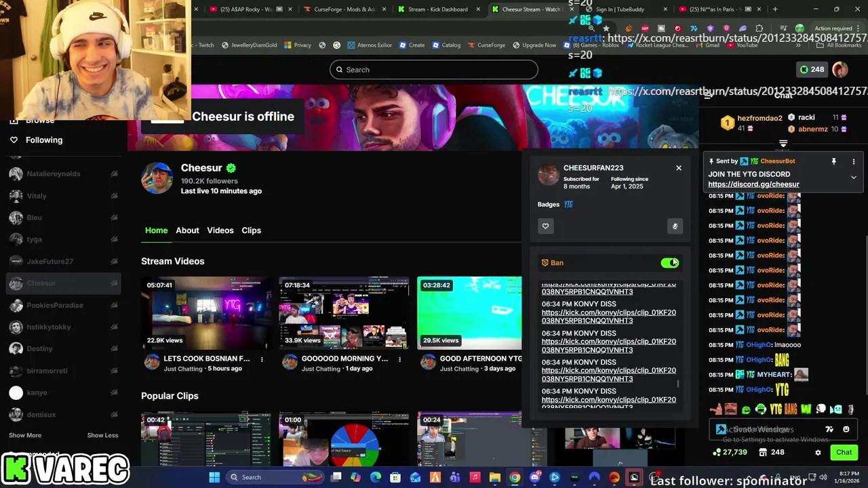Switch to Sign In | TubeBuddy browser tab
868x488 pixels.
[x=620, y=9]
